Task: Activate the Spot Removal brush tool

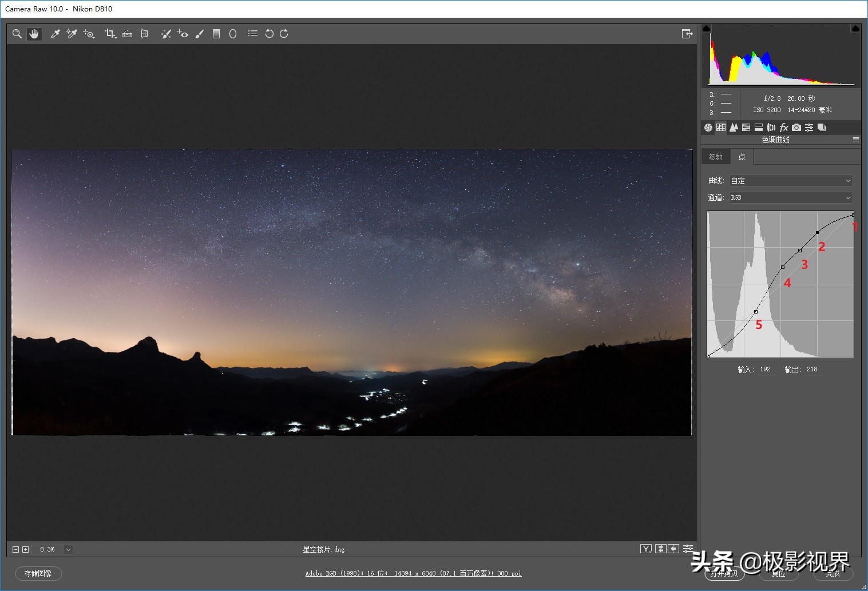Action: tap(166, 34)
